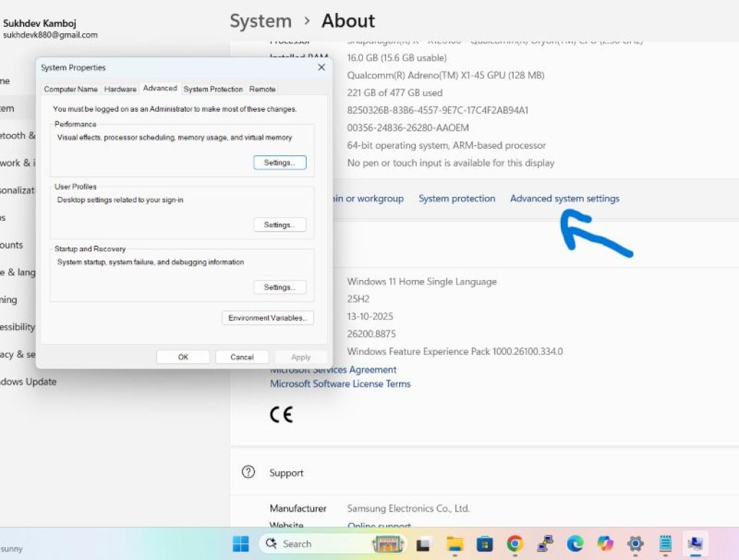Click 'Windows Feature Experience Pack 1000.26100.334.0' text
The height and width of the screenshot is (560, 739).
[x=455, y=351]
